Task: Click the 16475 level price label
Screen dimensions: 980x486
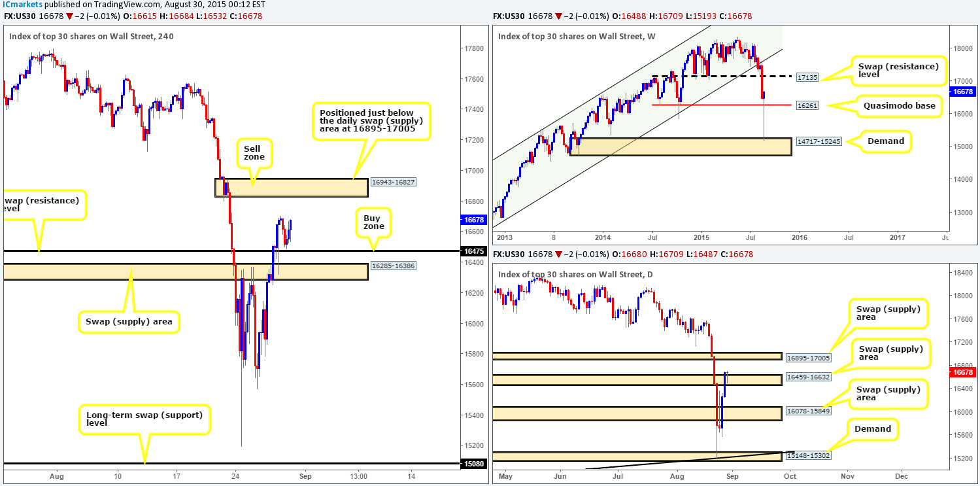Action: 473,251
